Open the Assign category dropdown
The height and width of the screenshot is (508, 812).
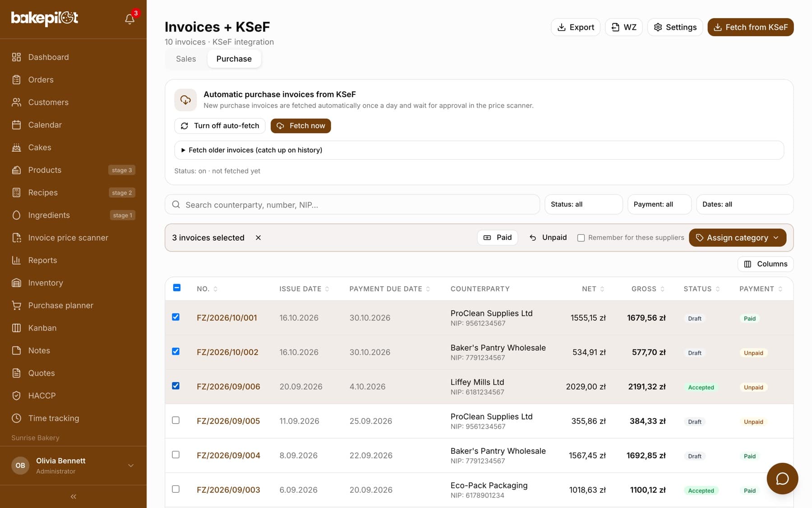click(x=738, y=238)
